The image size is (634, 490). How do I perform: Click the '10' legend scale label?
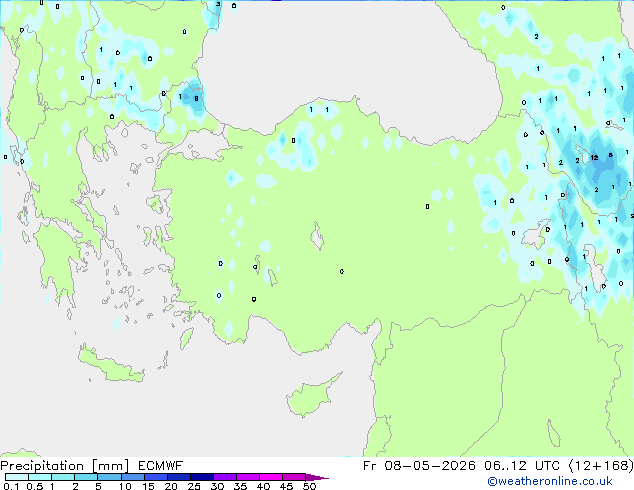(125, 486)
